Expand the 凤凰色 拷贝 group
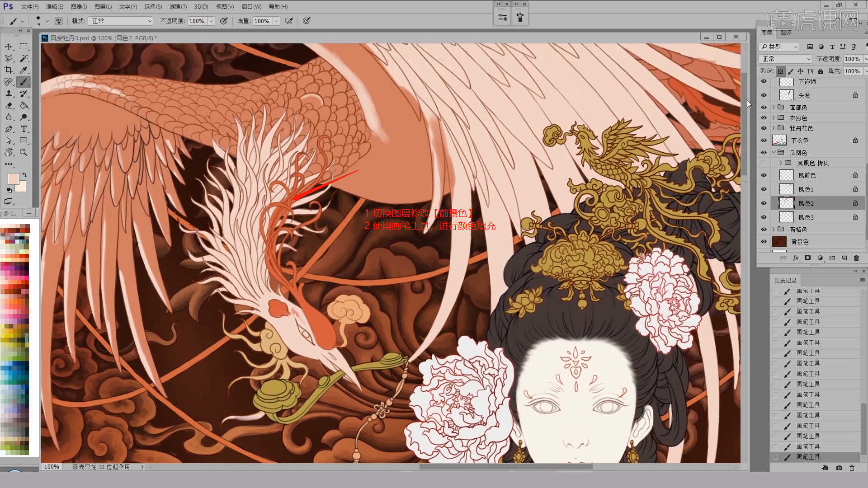 coord(781,163)
